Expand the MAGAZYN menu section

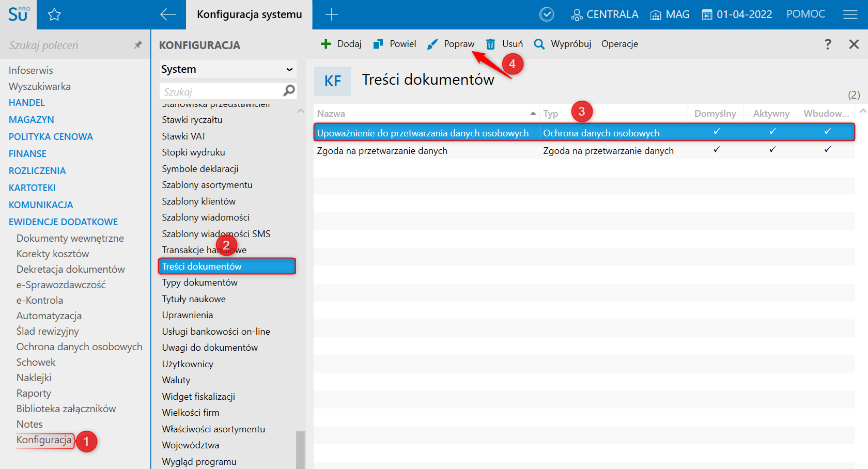(x=32, y=120)
